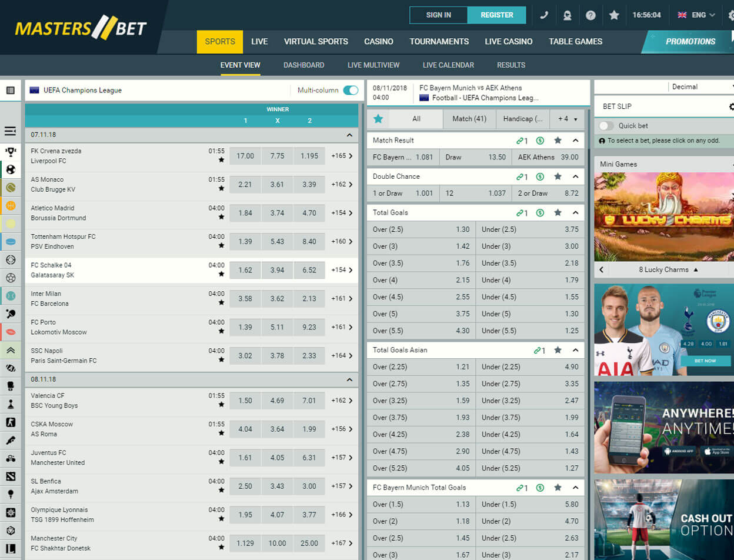
Task: Add Inter Milan vs FC Barcelona to favorites
Action: point(221,303)
